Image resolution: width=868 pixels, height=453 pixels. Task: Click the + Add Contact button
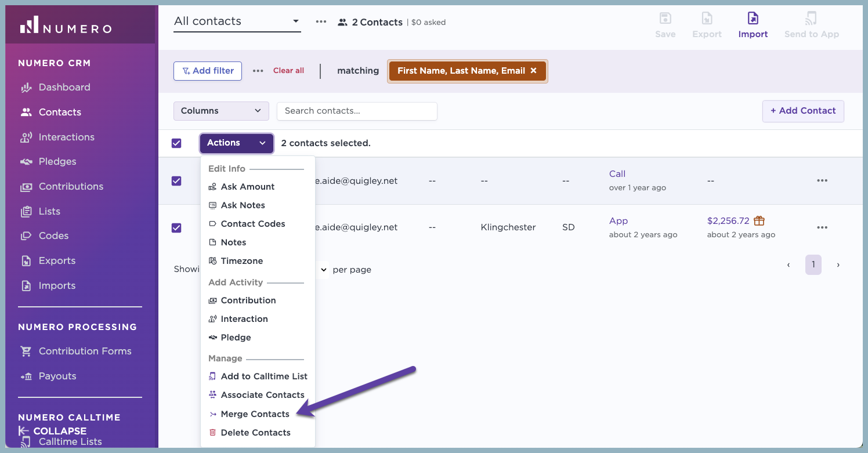tap(803, 111)
